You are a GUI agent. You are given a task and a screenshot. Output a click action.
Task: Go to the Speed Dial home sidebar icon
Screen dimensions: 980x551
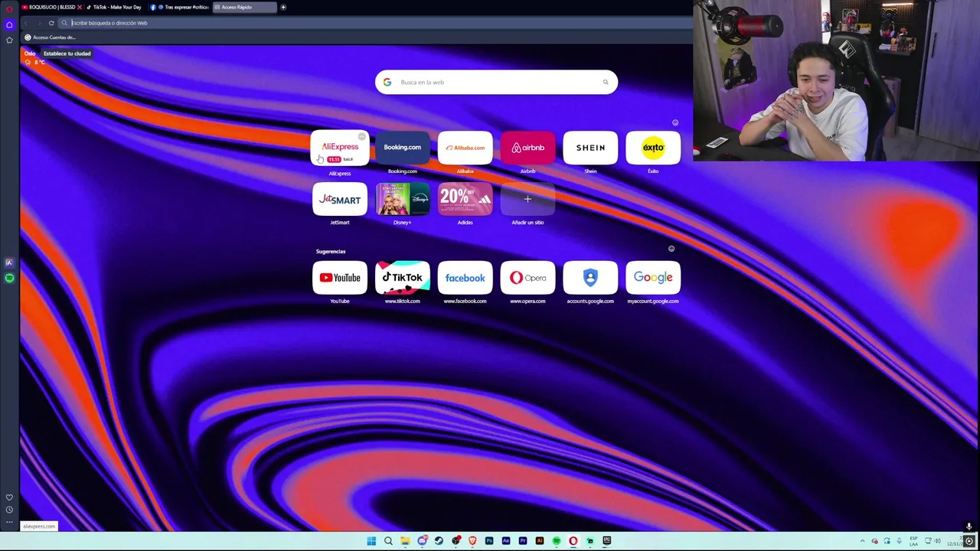9,24
